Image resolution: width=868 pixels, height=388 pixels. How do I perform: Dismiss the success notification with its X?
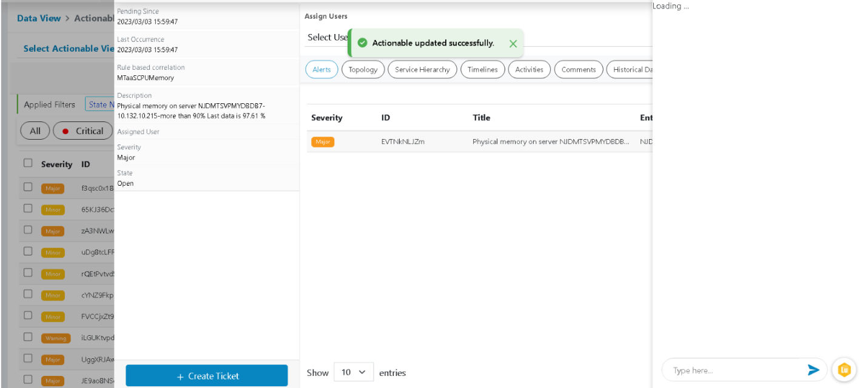pyautogui.click(x=513, y=43)
